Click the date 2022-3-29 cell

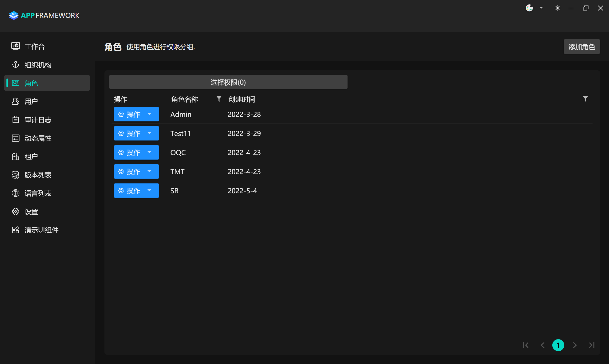pos(244,133)
